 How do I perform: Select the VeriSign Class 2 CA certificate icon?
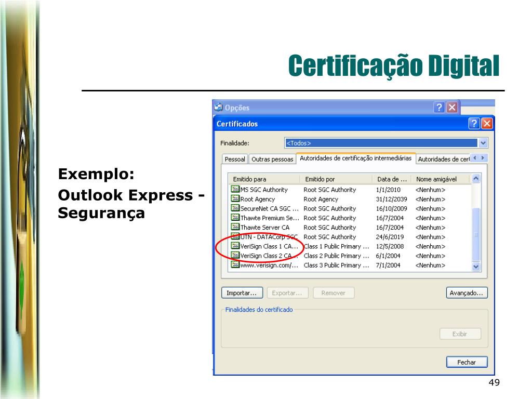pos(235,256)
